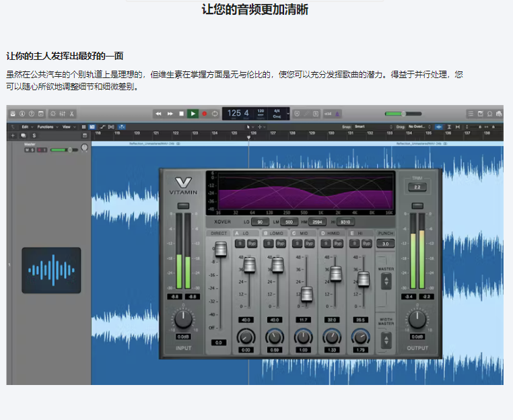Toggle the global Solo S track header button
The height and width of the screenshot is (420, 513).
click(x=34, y=135)
